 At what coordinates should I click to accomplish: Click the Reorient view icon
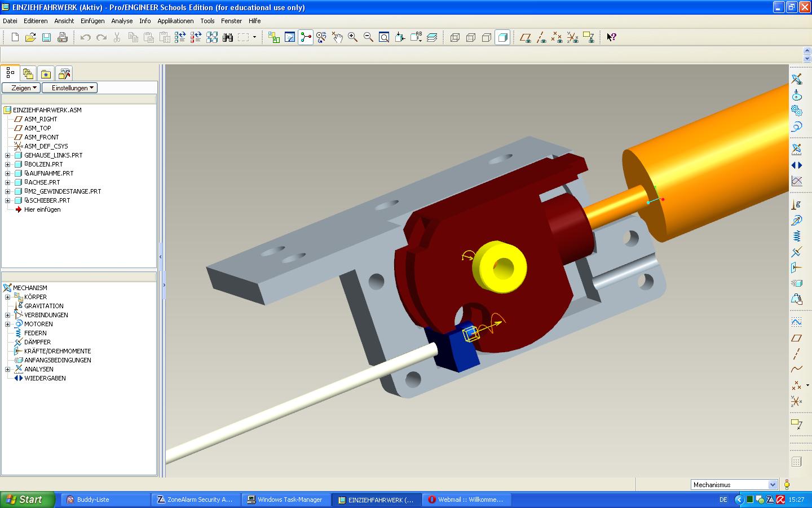click(x=400, y=37)
